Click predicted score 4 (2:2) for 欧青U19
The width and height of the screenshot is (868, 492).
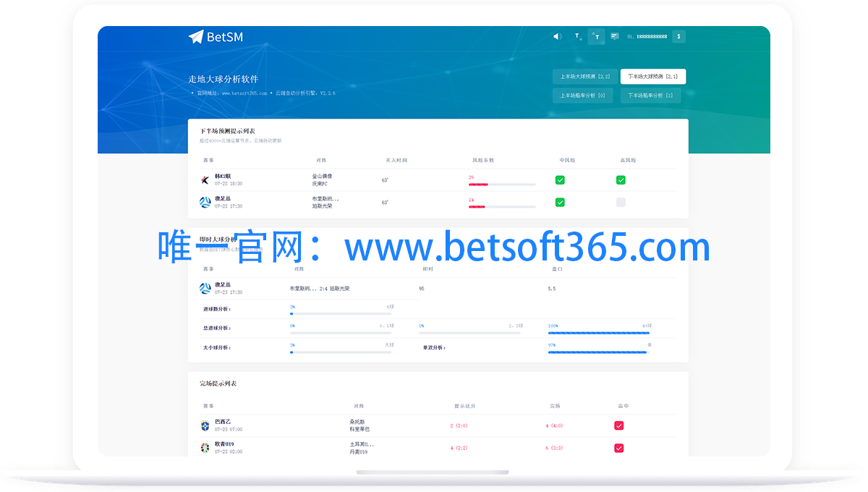click(459, 448)
